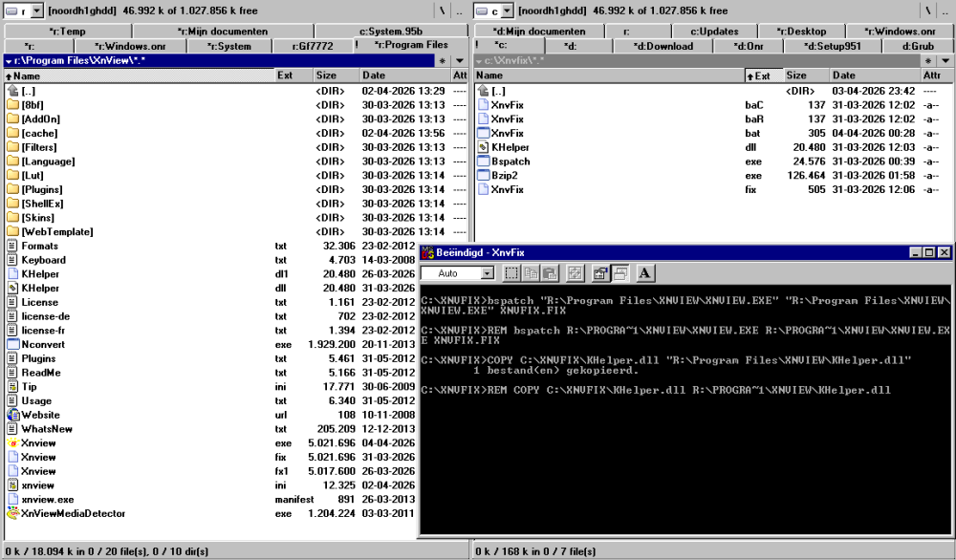Sort right panel by Ext column header
This screenshot has height=560, width=956.
[x=764, y=75]
